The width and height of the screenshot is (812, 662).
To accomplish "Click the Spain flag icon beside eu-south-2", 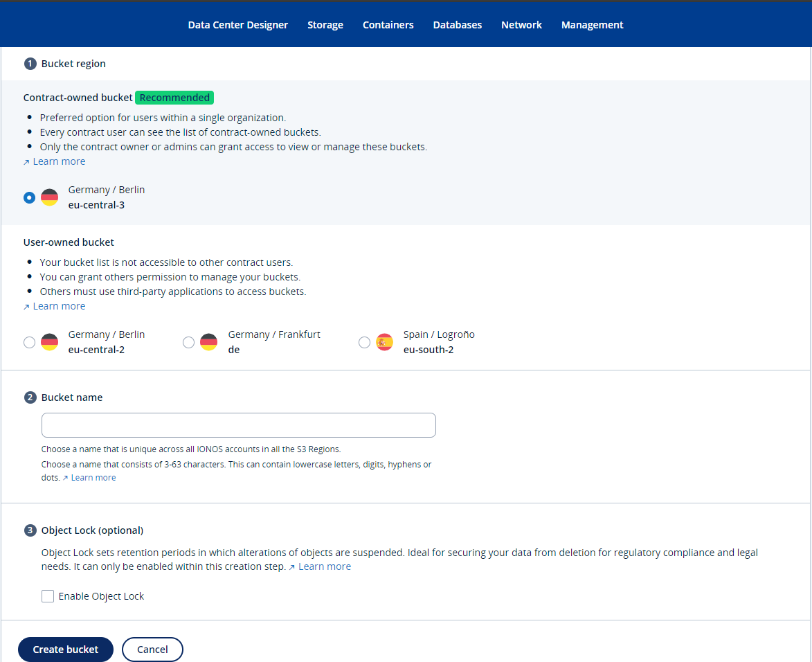I will (384, 341).
